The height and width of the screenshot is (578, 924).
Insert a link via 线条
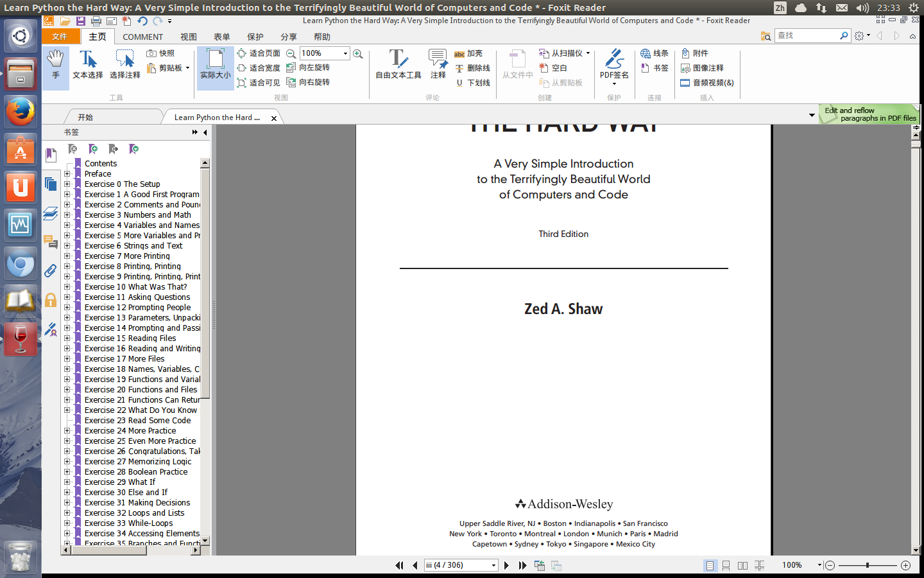coord(654,53)
